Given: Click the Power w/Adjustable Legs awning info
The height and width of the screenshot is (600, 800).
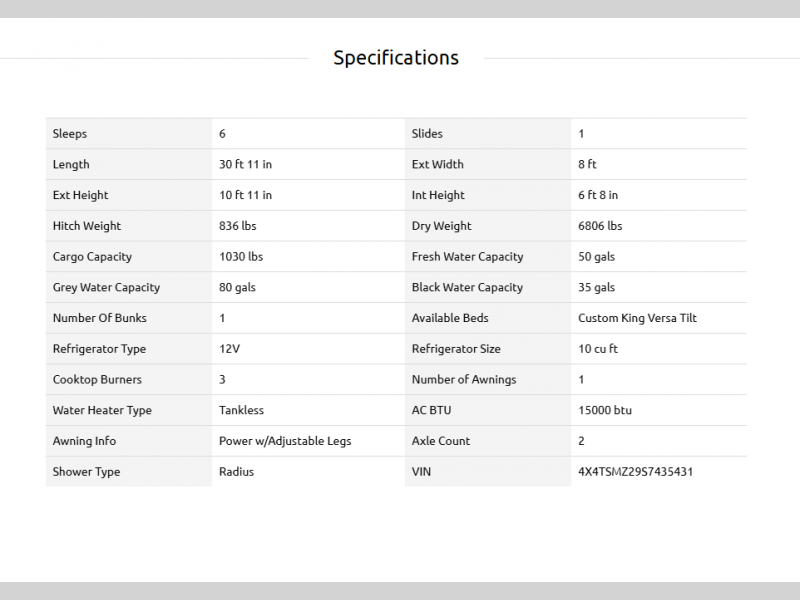Looking at the screenshot, I should 285,441.
